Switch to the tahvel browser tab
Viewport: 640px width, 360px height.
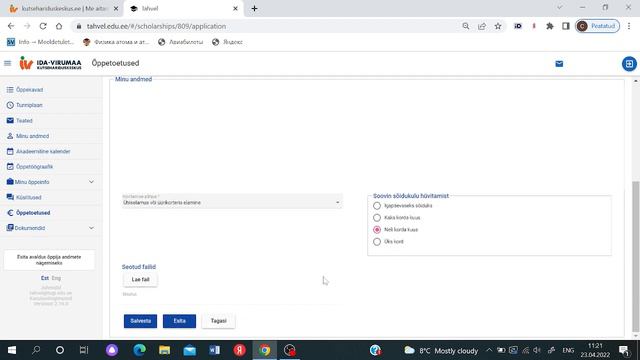point(184,8)
